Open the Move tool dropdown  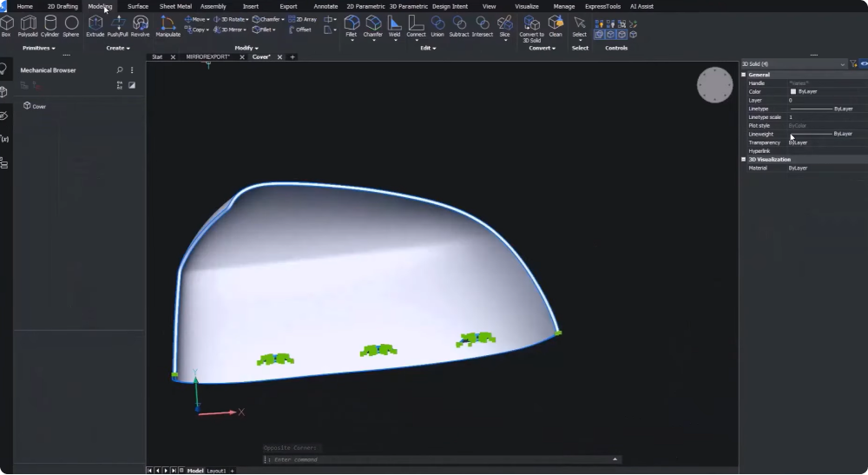click(208, 19)
